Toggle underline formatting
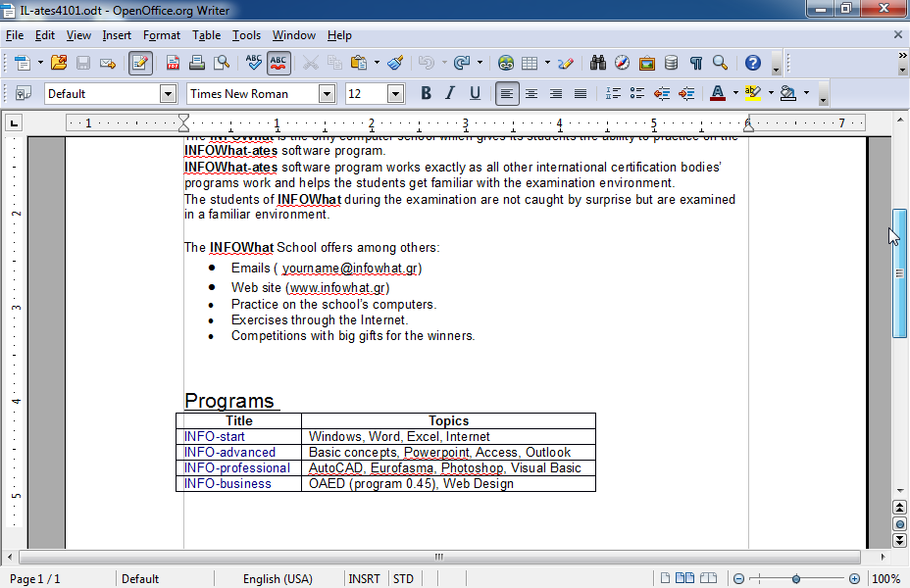This screenshot has height=588, width=910. pyautogui.click(x=476, y=93)
